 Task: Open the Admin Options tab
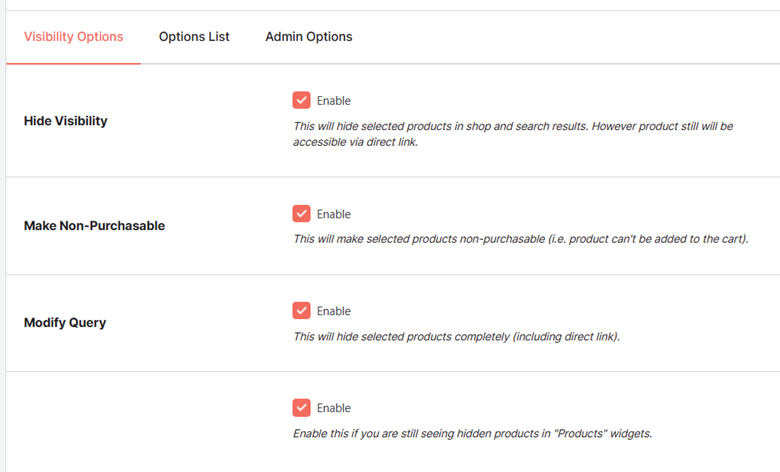point(308,37)
